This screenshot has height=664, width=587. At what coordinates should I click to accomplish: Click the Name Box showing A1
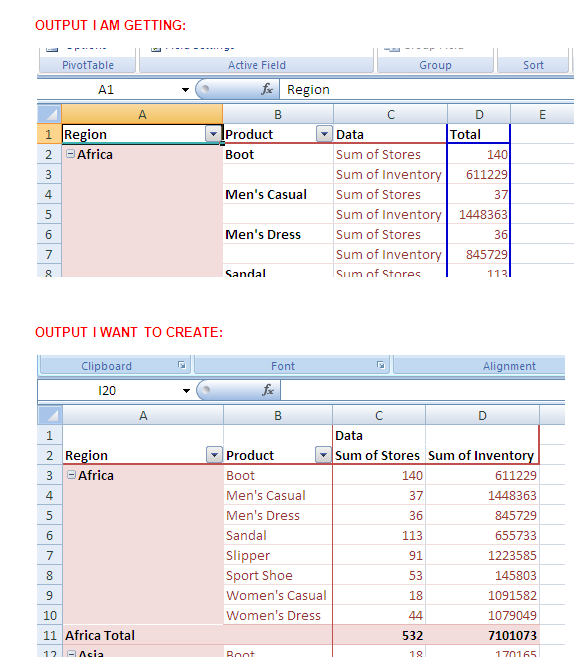pyautogui.click(x=106, y=90)
